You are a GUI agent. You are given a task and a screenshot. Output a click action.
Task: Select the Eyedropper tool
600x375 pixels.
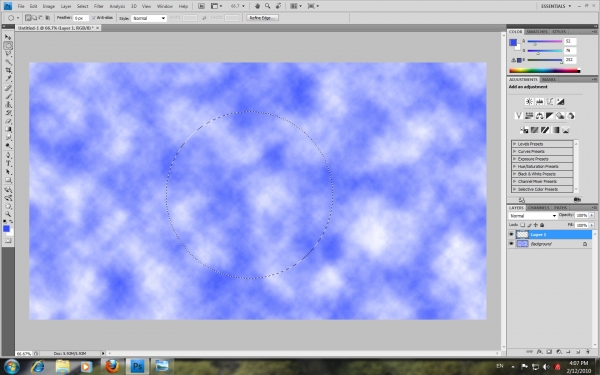click(x=8, y=79)
